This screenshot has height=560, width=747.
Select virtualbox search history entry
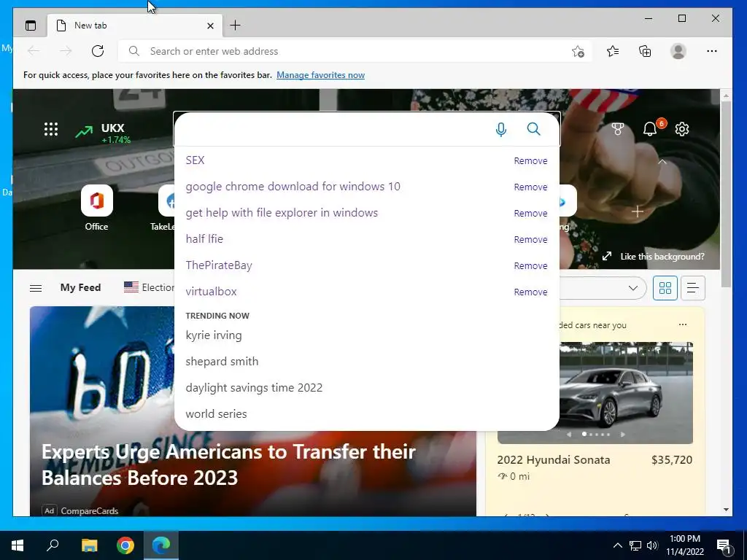(x=211, y=292)
